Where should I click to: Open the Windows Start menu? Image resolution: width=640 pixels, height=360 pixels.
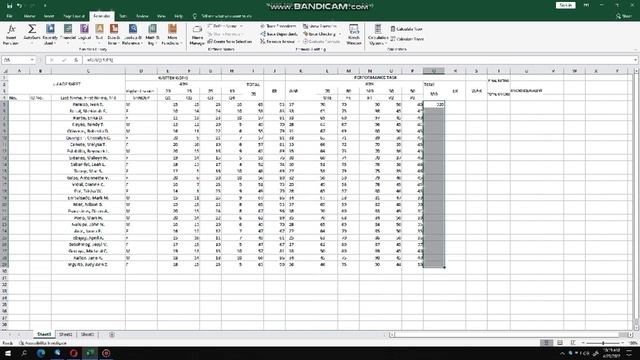(x=8, y=353)
